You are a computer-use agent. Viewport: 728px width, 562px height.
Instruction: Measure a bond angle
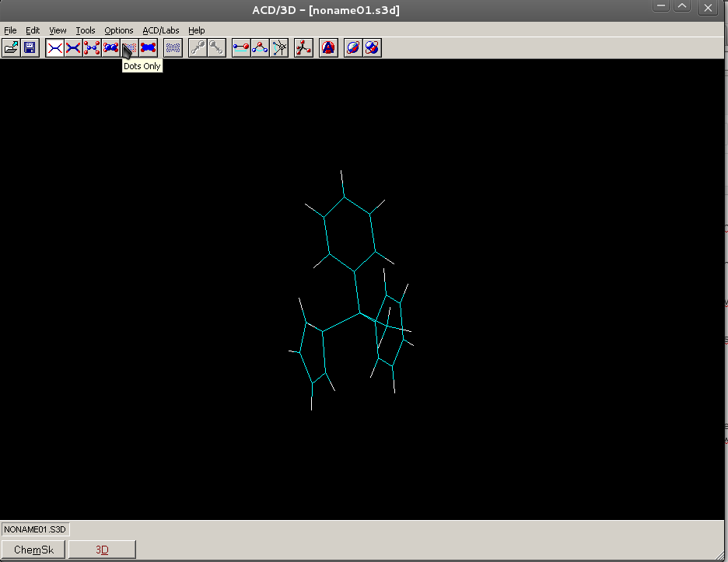[260, 47]
